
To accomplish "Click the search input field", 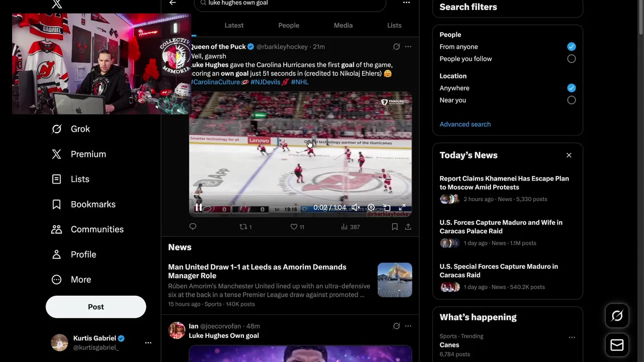I will (290, 4).
